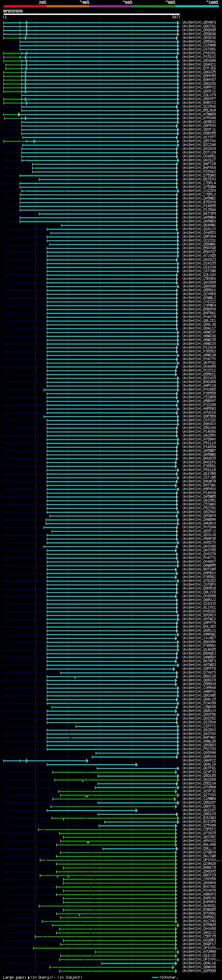Open hit UniRef100_Q8VWV3
The width and height of the screenshot is (222, 980).
(x=199, y=23)
